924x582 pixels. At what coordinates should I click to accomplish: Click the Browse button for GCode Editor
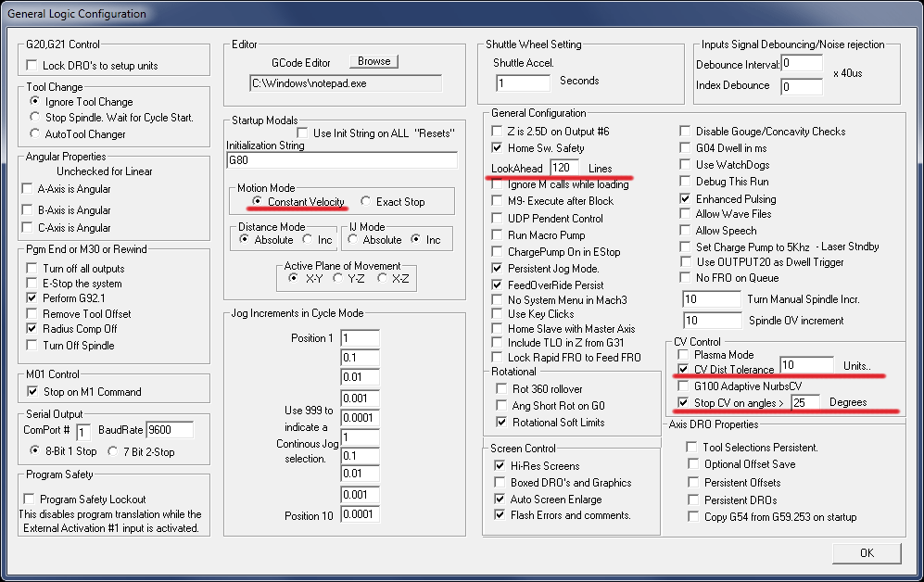[x=373, y=61]
